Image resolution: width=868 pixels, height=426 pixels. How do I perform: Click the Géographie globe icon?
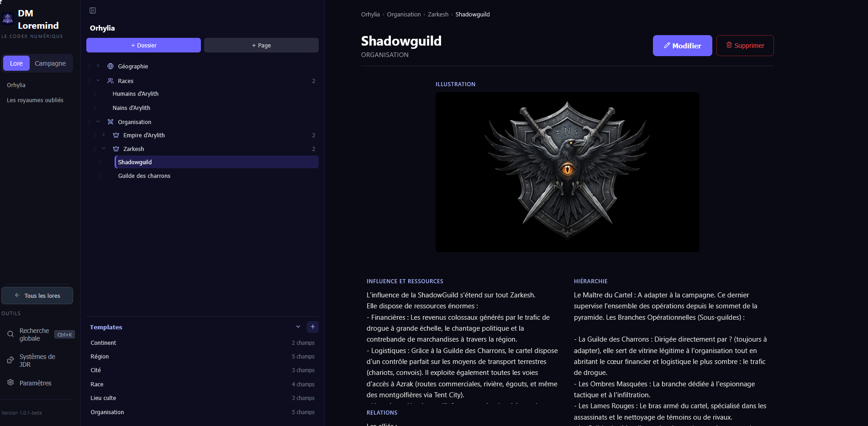click(x=110, y=66)
